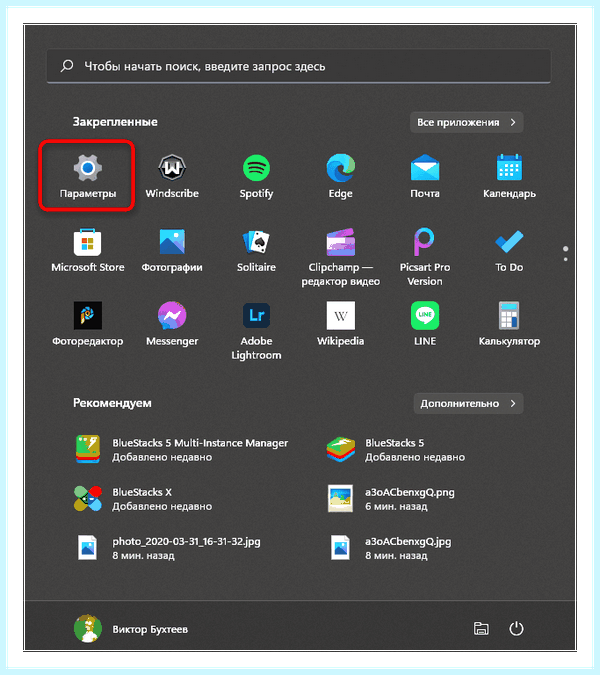The height and width of the screenshot is (675, 600).
Task: Launch Adobe Lightroom
Action: pos(256,331)
